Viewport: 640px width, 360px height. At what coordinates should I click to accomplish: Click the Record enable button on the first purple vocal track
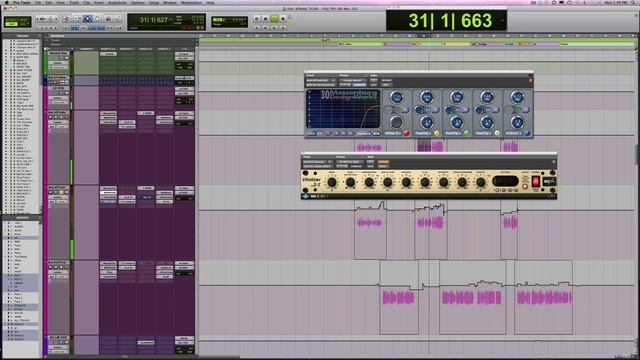pos(51,117)
